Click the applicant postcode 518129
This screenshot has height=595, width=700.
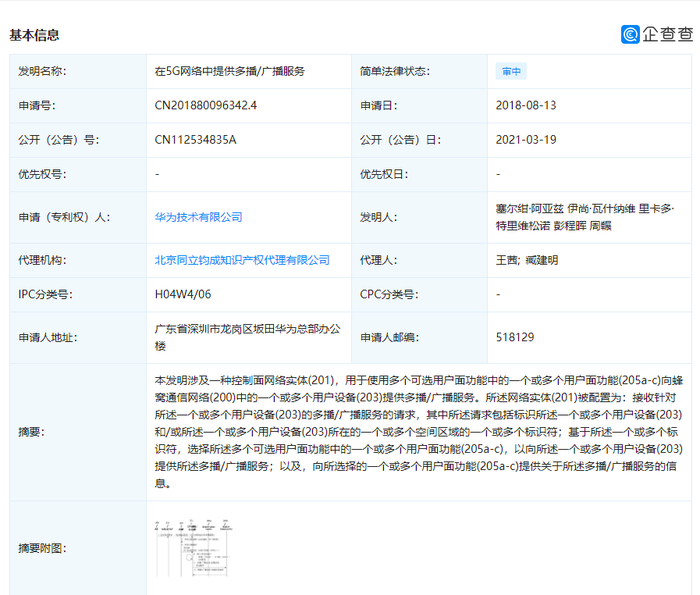(x=515, y=337)
